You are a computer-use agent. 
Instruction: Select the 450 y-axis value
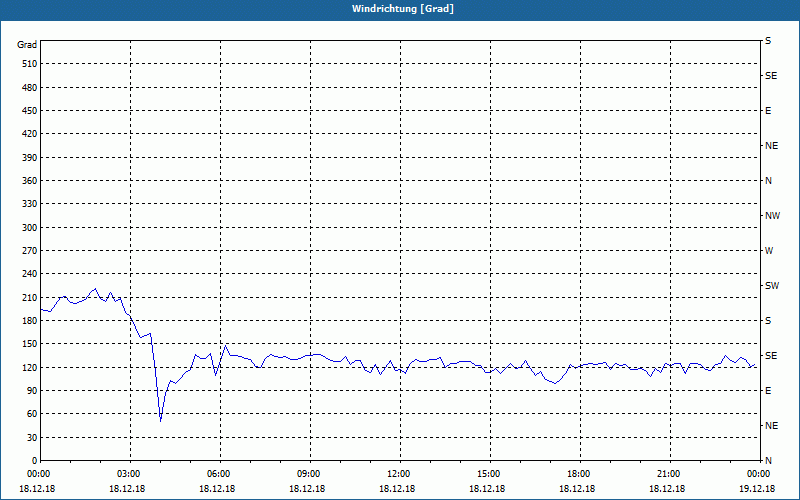pos(30,111)
